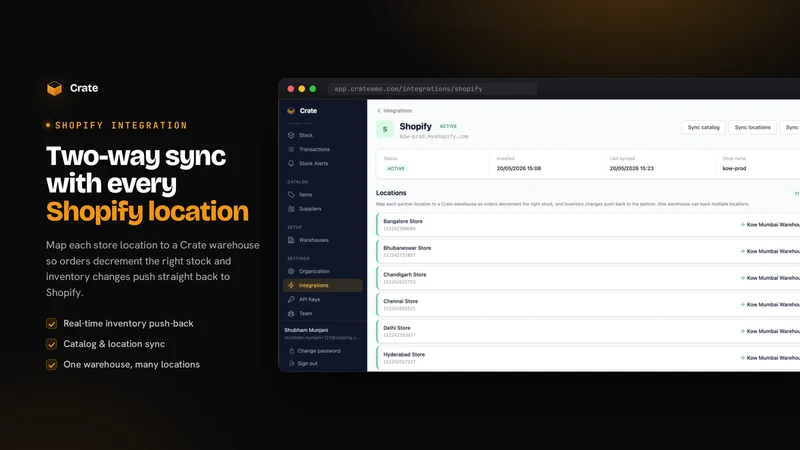
Task: Click the yellow minimize window dot
Action: [302, 89]
